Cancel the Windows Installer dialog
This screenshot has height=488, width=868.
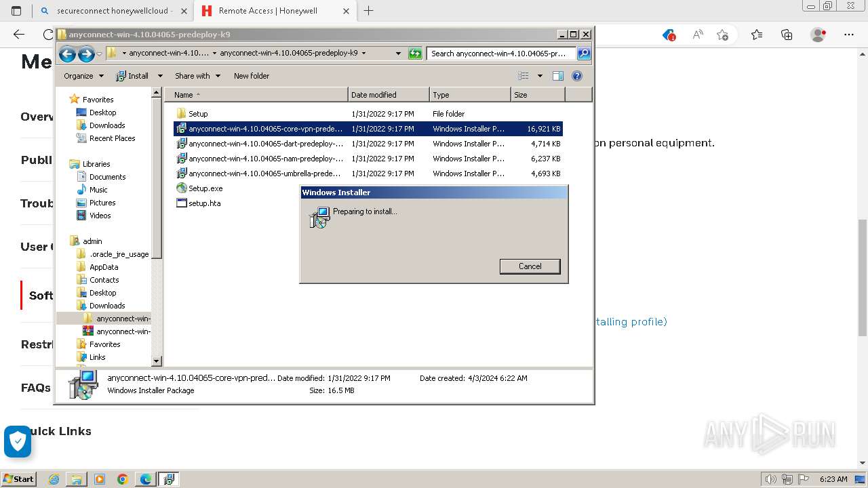tap(530, 266)
